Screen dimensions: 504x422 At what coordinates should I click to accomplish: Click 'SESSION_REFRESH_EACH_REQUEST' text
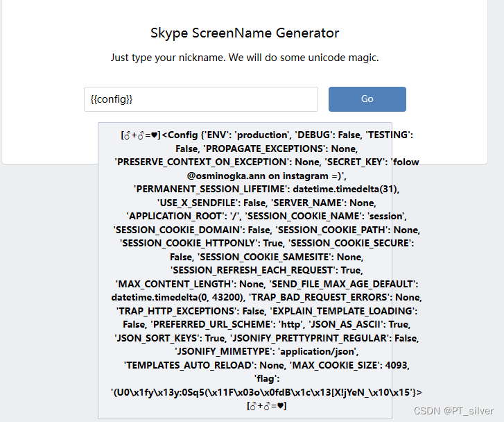click(x=254, y=270)
